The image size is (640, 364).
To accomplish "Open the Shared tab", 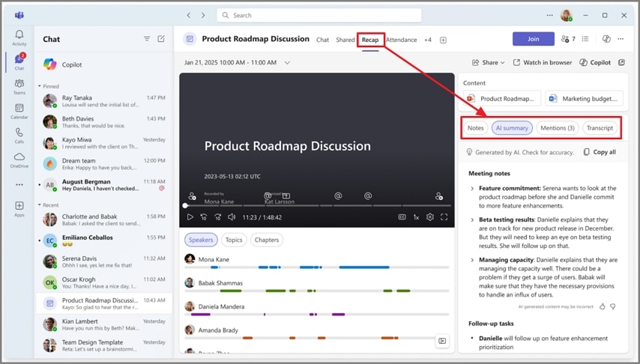I will 345,40.
